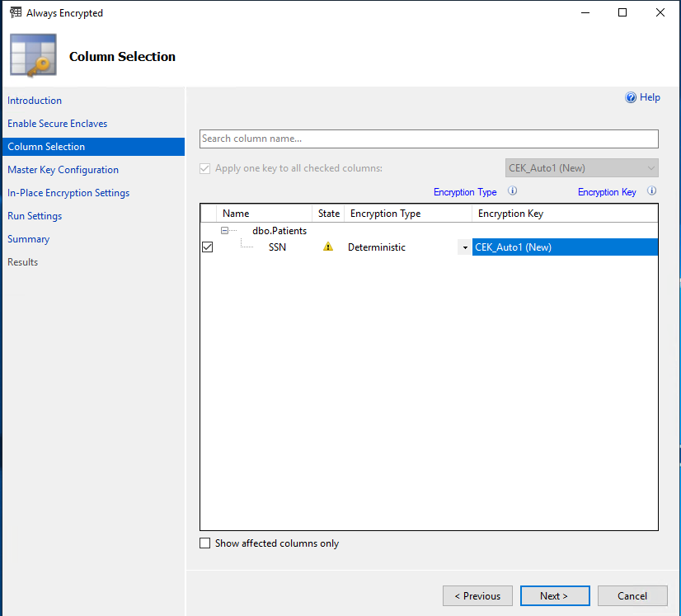Click the Encryption Type help link
The image size is (681, 616).
[465, 192]
